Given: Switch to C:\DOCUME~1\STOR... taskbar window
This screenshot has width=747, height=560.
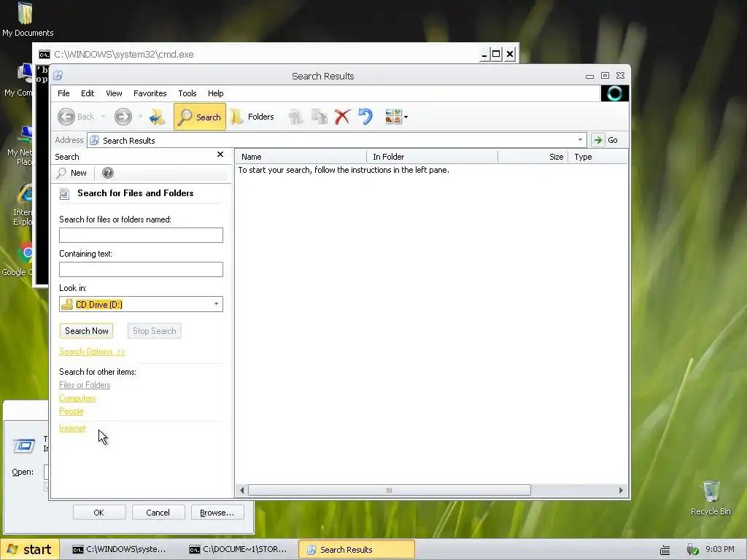Looking at the screenshot, I should (239, 550).
